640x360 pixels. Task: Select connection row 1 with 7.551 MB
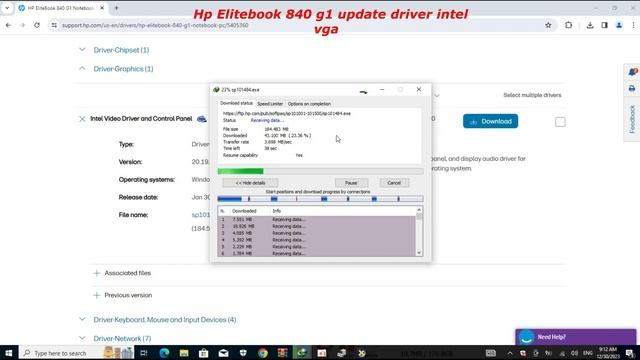[x=317, y=219]
